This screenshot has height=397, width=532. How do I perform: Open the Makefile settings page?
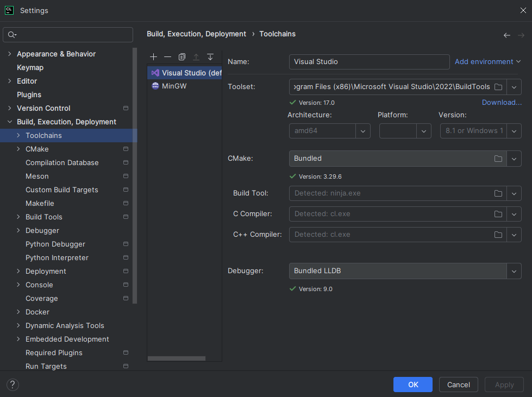(x=40, y=203)
